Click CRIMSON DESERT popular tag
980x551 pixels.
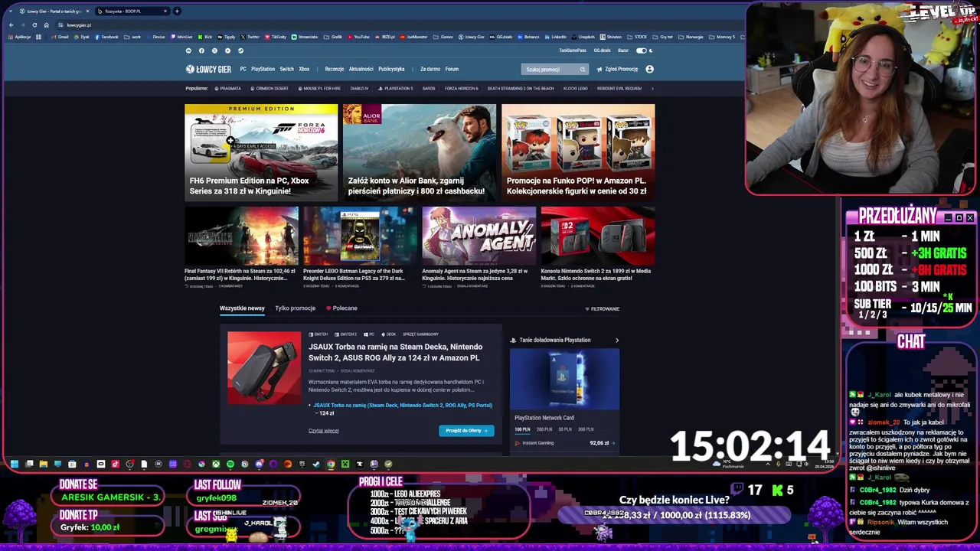269,88
